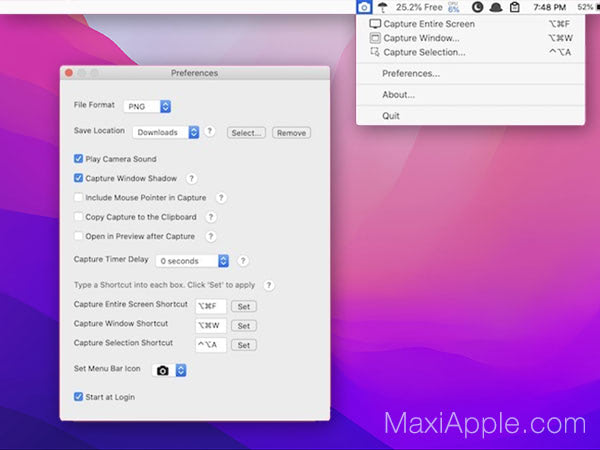Click the help button beside Capture Timer Delay
The image size is (600, 450).
(x=243, y=261)
